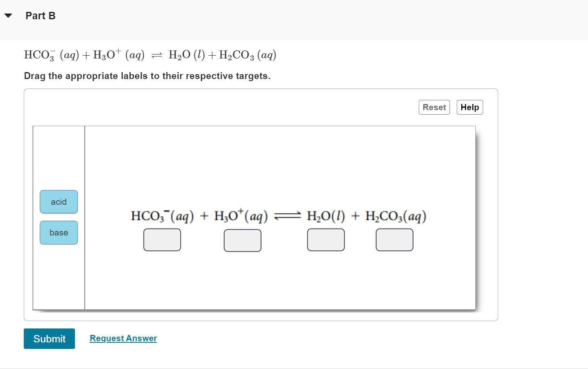Click H3O+(aq) in the boxed equation
This screenshot has width=588, height=369.
(x=241, y=216)
